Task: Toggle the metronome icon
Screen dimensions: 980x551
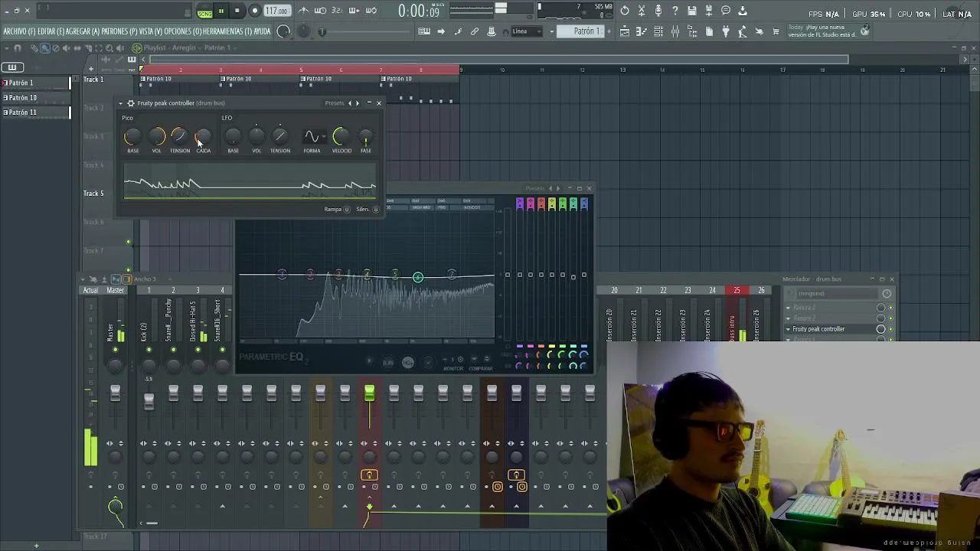Action: tap(304, 11)
